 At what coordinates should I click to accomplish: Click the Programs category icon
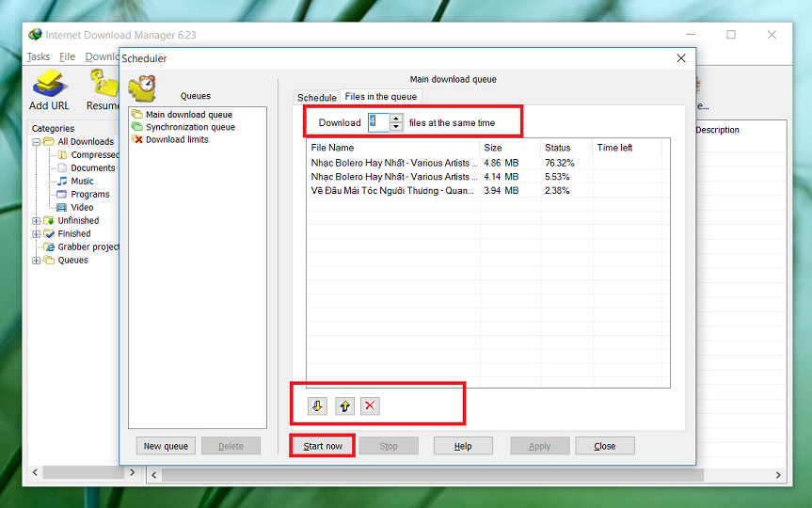(x=61, y=194)
